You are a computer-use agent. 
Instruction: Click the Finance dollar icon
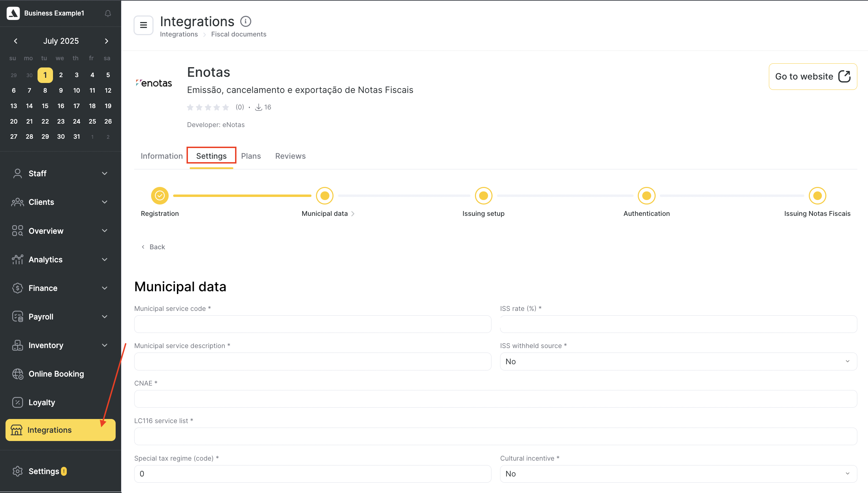coord(17,288)
